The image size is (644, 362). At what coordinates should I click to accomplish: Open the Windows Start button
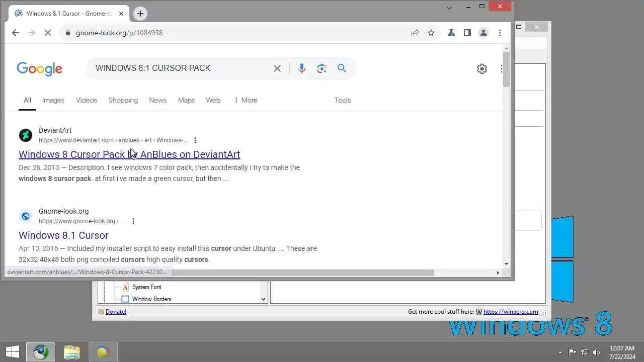tap(13, 352)
